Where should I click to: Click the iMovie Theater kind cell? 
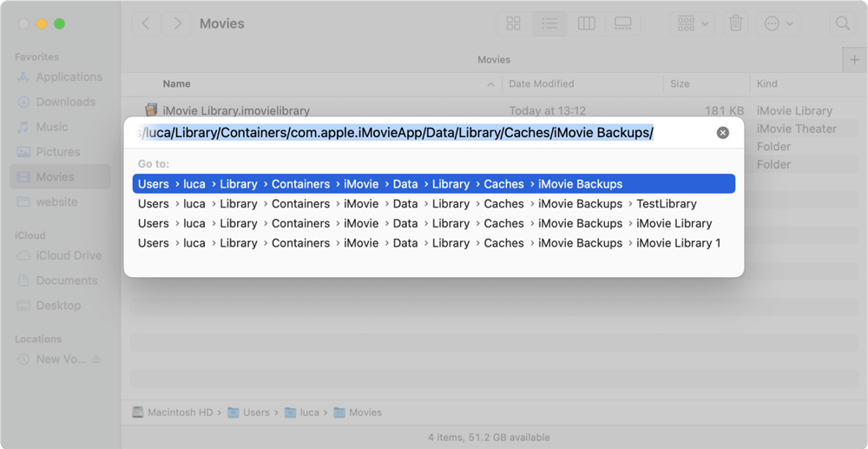[x=797, y=129]
